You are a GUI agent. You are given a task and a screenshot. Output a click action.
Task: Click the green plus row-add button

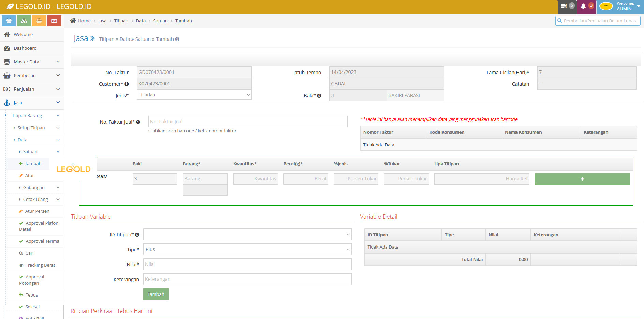[x=582, y=179]
